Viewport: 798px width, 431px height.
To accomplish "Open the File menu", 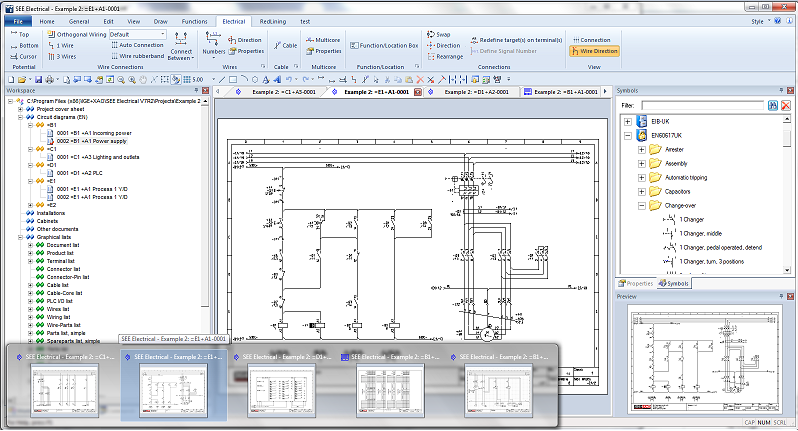I will 18,21.
